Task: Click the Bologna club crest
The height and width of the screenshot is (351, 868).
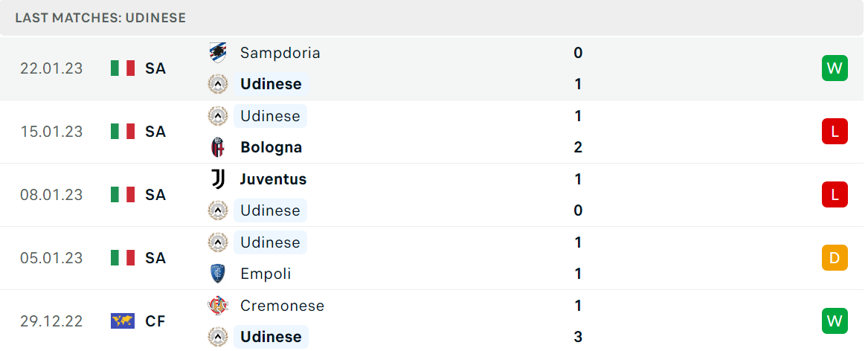Action: pyautogui.click(x=217, y=147)
